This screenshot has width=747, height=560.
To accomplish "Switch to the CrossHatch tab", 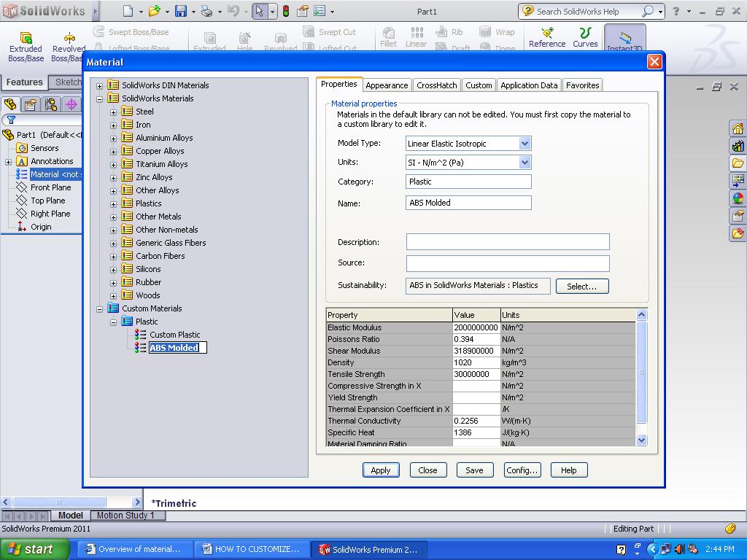I will click(x=436, y=85).
